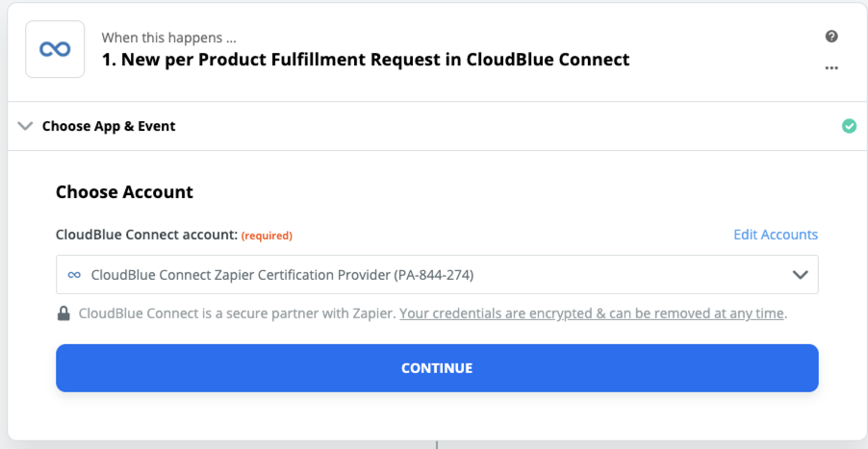Image resolution: width=868 pixels, height=449 pixels.
Task: Open the credentials are encrypted link
Action: [x=593, y=313]
